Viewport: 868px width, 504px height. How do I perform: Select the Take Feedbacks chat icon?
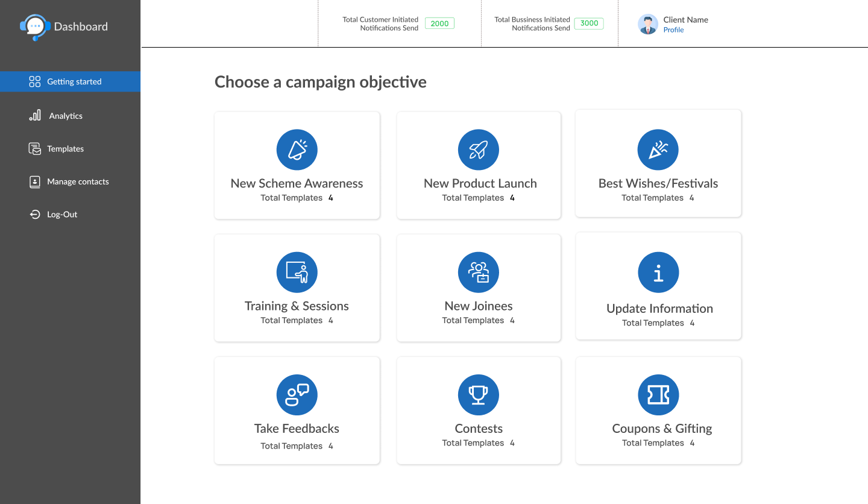[297, 395]
